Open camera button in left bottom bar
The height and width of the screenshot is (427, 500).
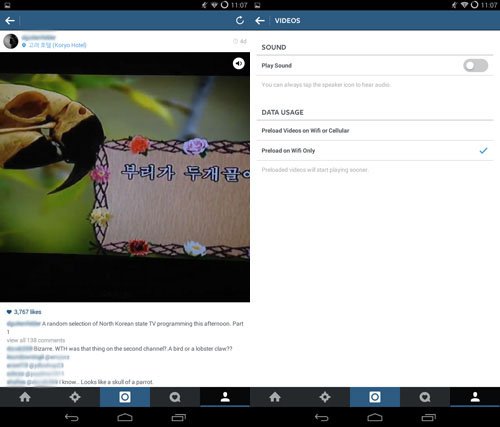(125, 397)
